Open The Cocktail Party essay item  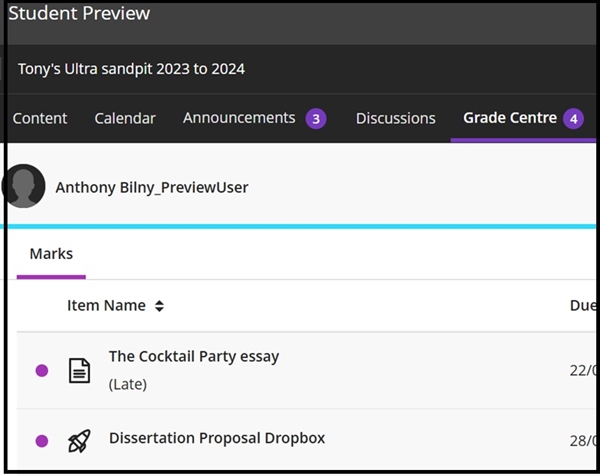point(194,356)
